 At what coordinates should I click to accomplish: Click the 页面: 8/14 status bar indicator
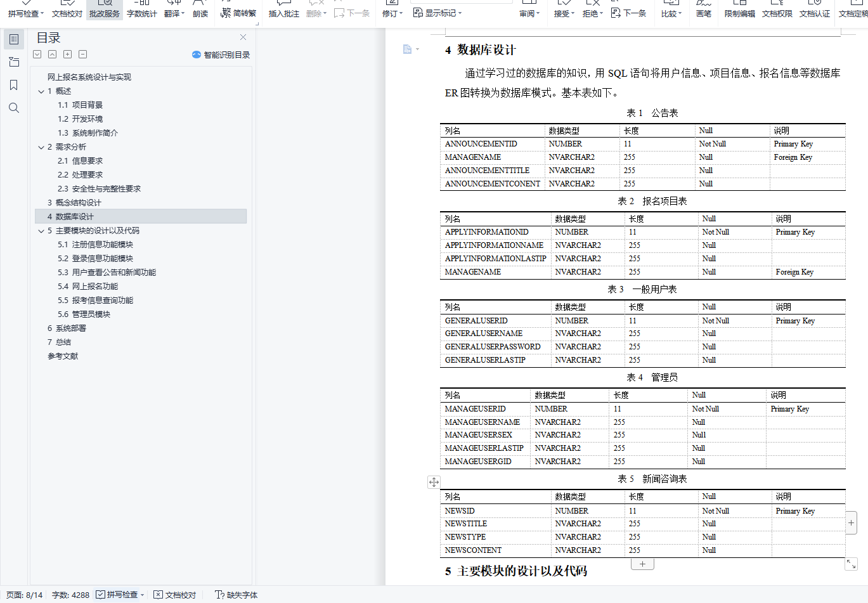pyautogui.click(x=24, y=595)
